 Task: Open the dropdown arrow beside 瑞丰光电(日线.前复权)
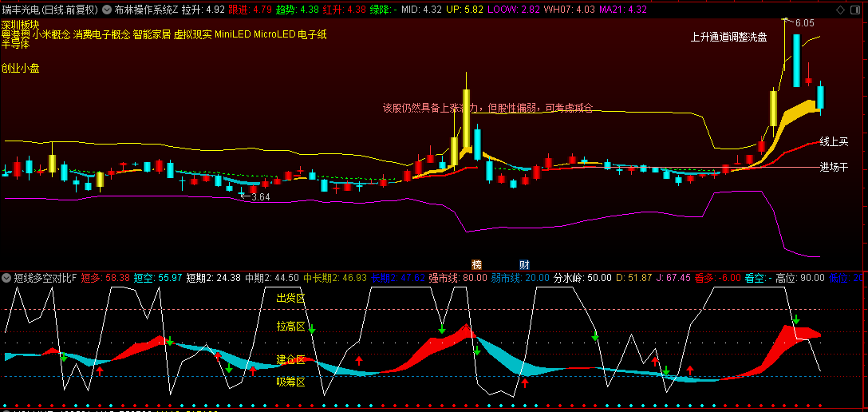106,10
